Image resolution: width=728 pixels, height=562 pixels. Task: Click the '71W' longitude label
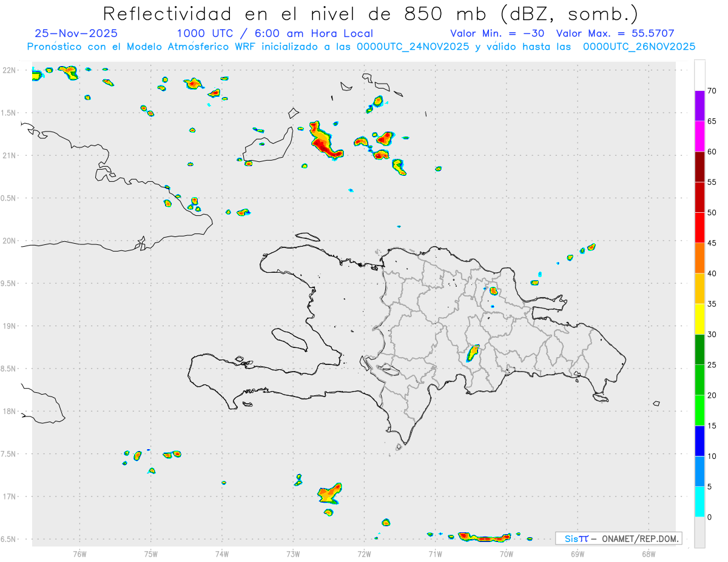point(435,554)
